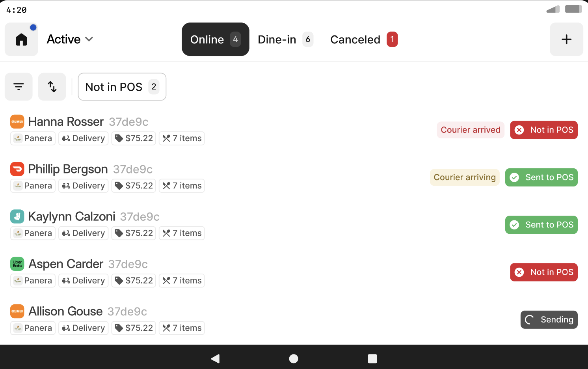Click 7 items tag on Hanna Rosser's order
Screen dimensions: 588x369
[182, 138]
